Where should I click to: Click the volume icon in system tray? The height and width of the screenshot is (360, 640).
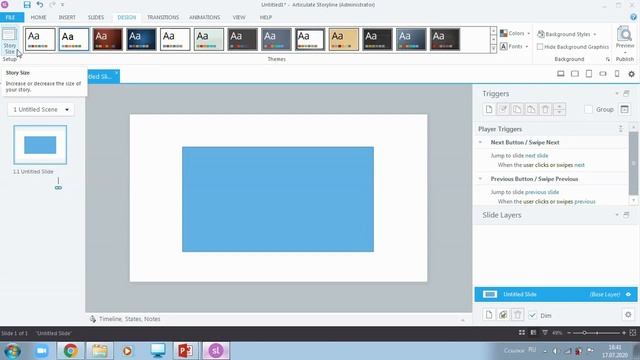[x=556, y=351]
